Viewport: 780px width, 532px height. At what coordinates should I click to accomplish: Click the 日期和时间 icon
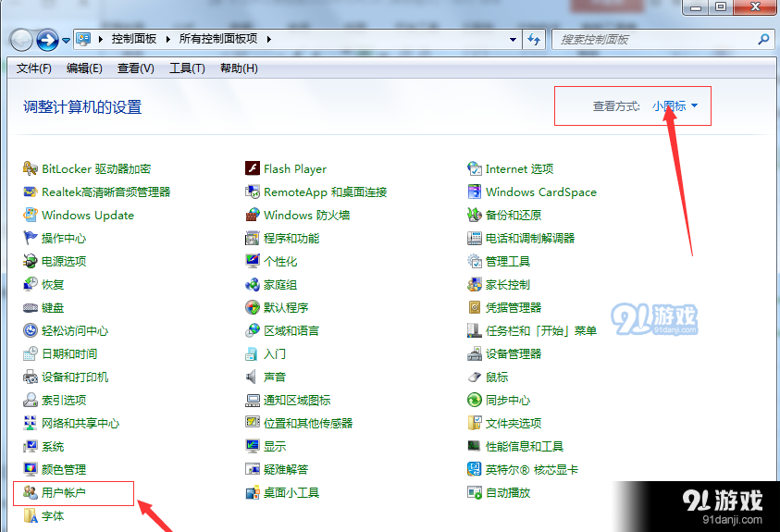point(31,353)
